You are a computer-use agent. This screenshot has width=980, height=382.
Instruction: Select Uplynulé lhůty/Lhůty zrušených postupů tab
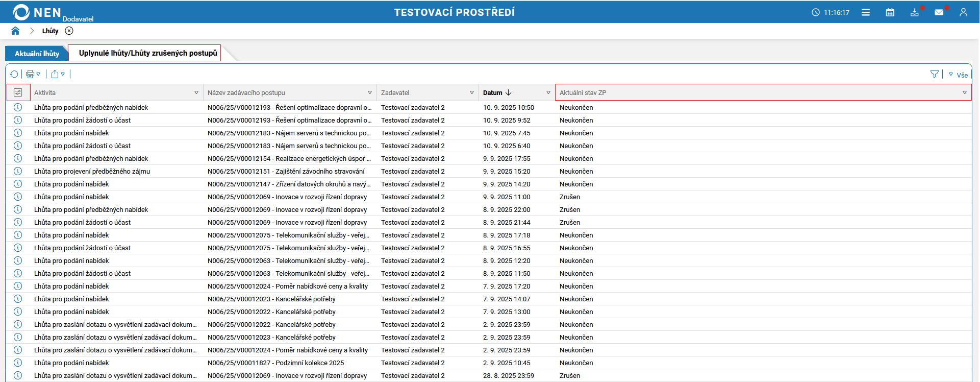coord(147,53)
